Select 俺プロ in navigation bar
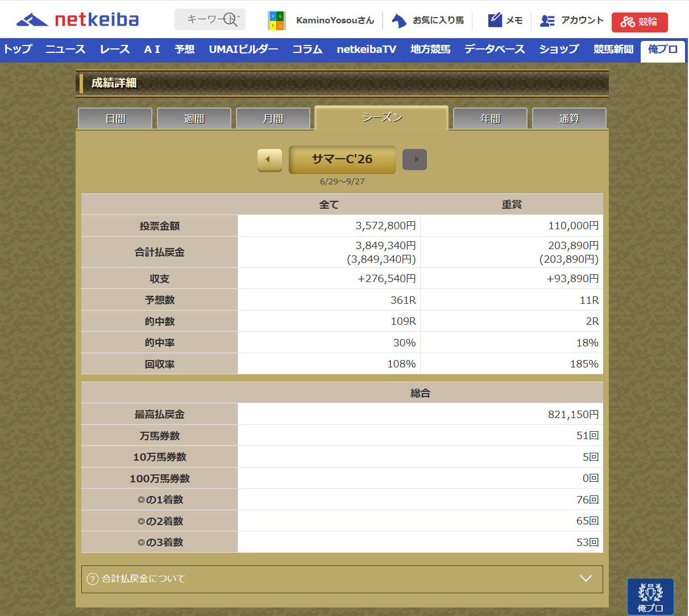The image size is (689, 616). [663, 50]
